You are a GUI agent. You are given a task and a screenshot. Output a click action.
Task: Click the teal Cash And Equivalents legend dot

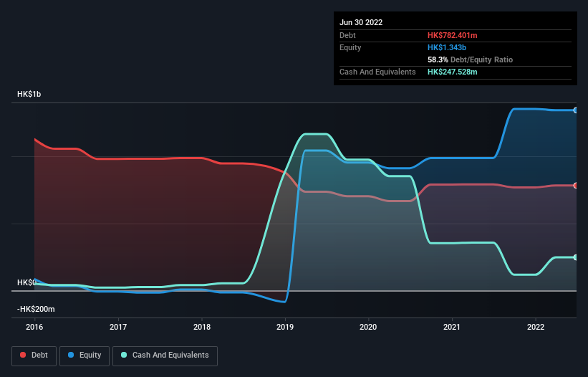click(x=124, y=355)
